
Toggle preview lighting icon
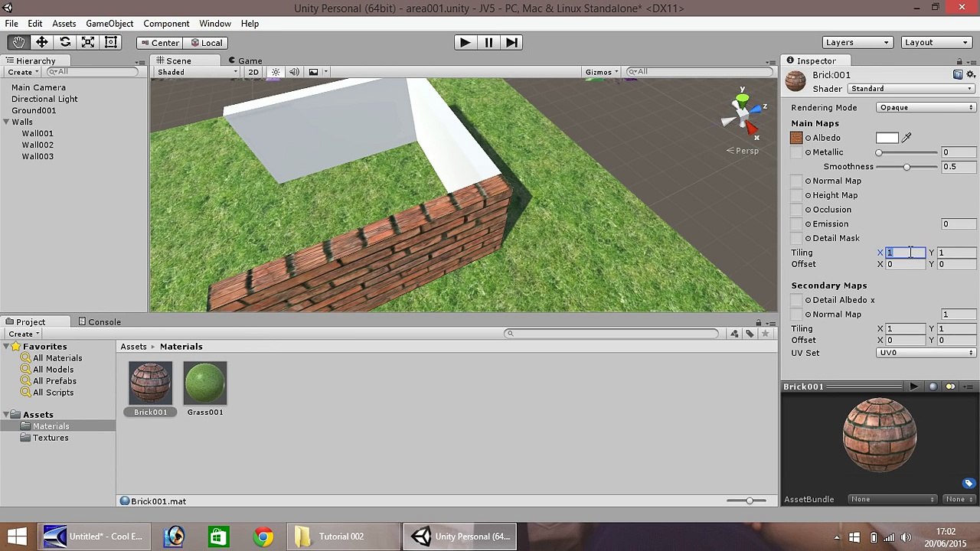pyautogui.click(x=951, y=386)
